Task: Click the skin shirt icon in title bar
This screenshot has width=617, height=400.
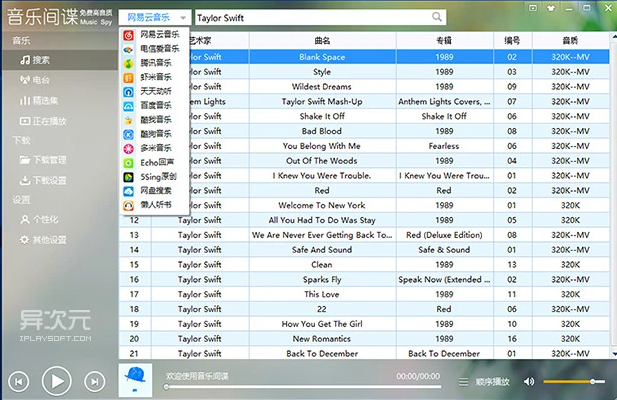Action: (x=551, y=8)
